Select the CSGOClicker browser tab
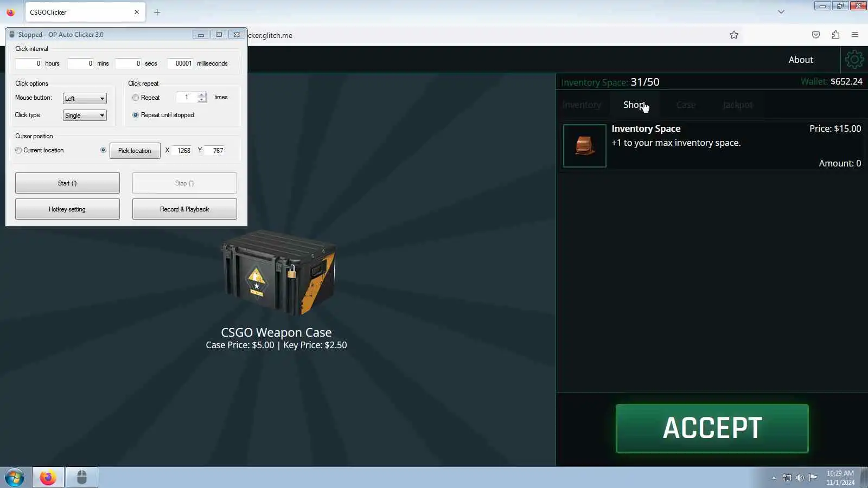The width and height of the screenshot is (868, 488). (85, 12)
